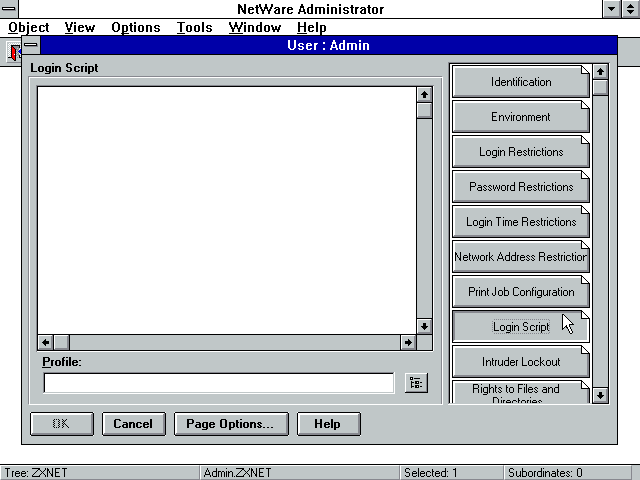
Task: Minimize the NetWare Administrator window
Action: pos(612,9)
